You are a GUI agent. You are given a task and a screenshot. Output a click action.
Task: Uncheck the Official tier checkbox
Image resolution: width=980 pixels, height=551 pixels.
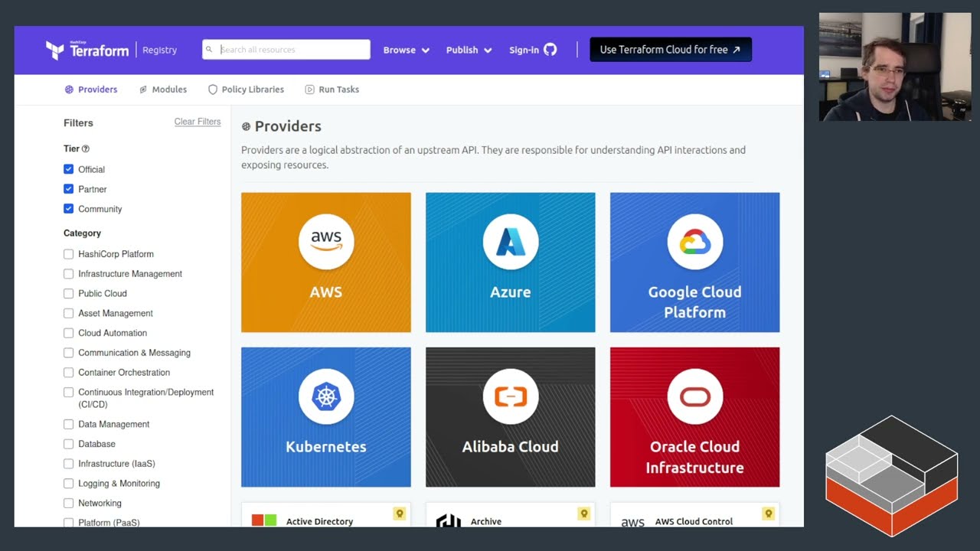68,169
